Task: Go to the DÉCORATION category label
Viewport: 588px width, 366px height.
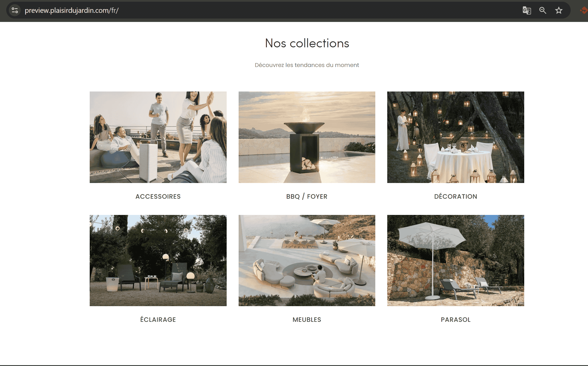Action: pos(455,196)
